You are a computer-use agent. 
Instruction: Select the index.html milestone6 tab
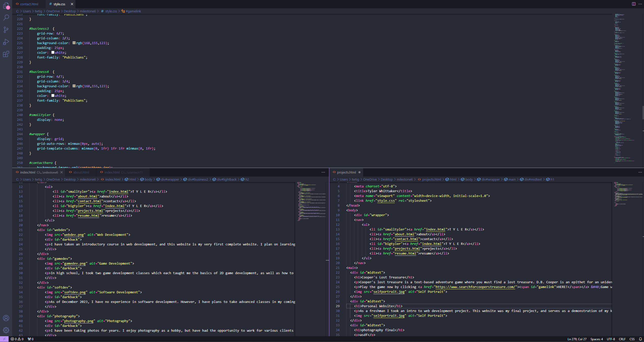tap(39, 172)
